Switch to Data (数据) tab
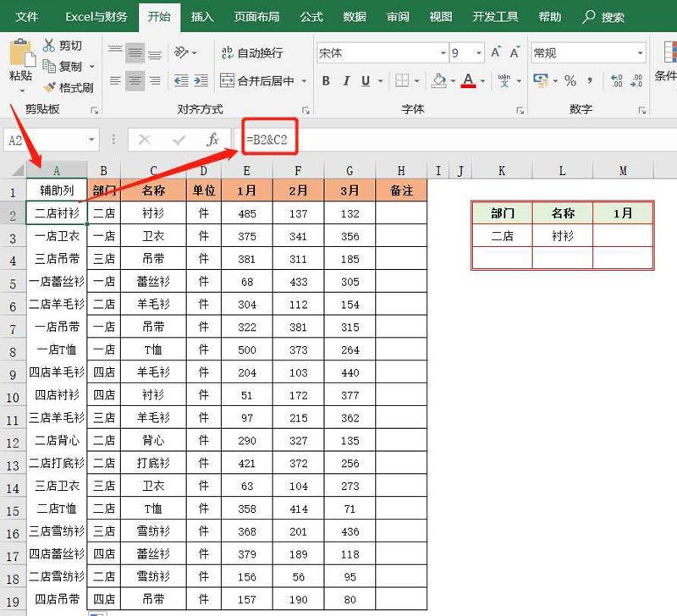This screenshot has height=616, width=677. (x=355, y=17)
